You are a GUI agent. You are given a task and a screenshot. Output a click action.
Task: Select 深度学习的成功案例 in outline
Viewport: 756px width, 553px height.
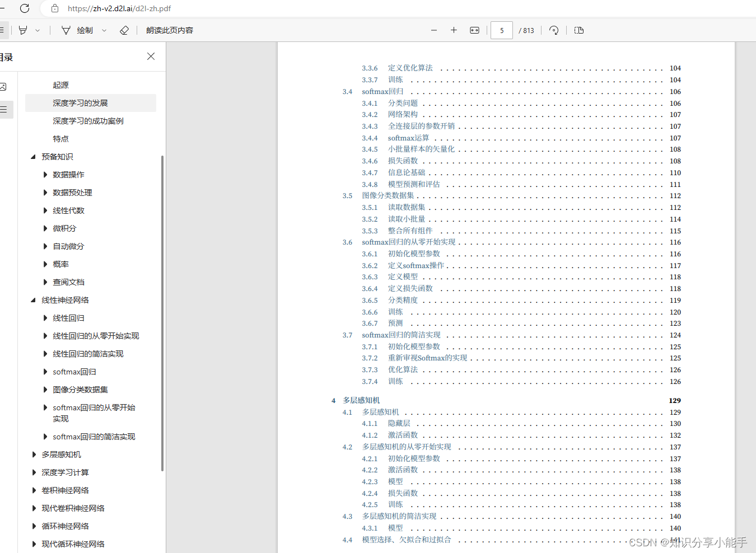pyautogui.click(x=88, y=121)
